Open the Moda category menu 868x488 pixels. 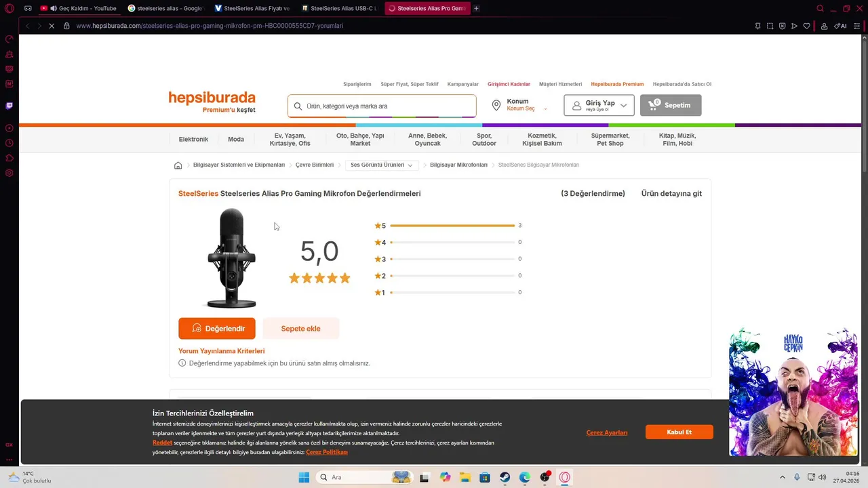click(236, 139)
